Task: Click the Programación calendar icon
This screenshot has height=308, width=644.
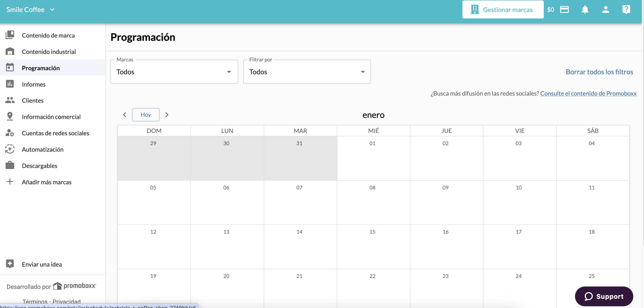Action: 10,67
